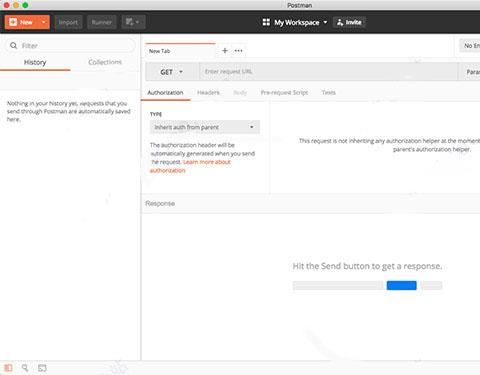
Task: Click the TYPE label
Action: (x=156, y=114)
